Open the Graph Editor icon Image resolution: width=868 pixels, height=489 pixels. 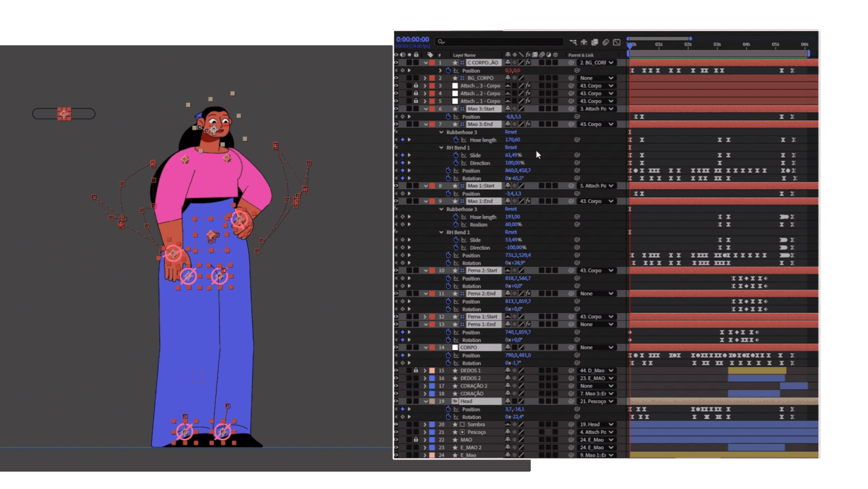click(x=617, y=42)
